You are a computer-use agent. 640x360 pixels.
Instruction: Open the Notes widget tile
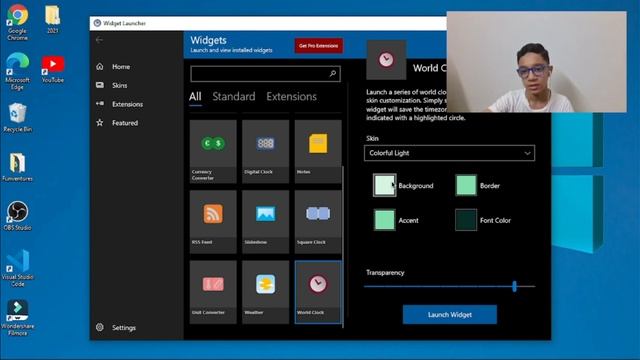coord(318,151)
